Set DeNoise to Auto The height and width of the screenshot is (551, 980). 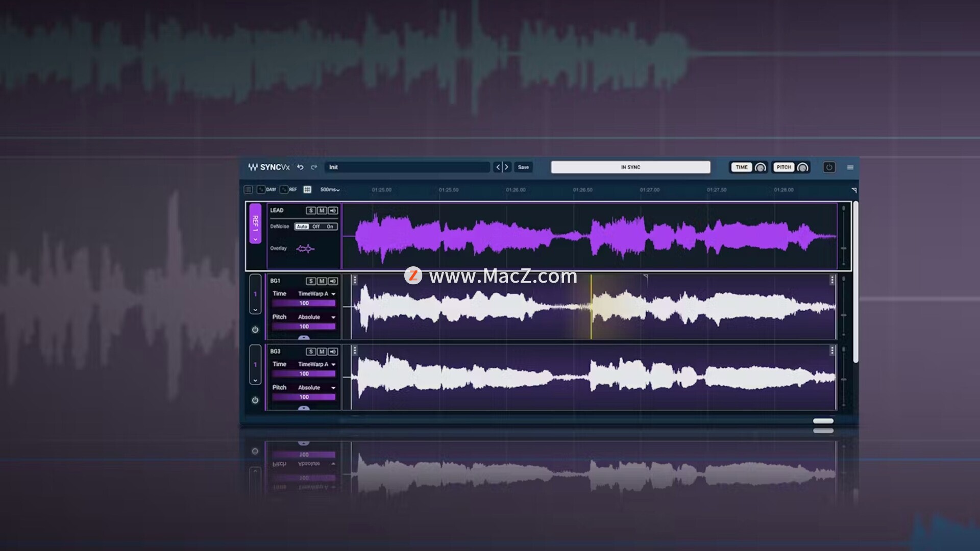tap(302, 227)
